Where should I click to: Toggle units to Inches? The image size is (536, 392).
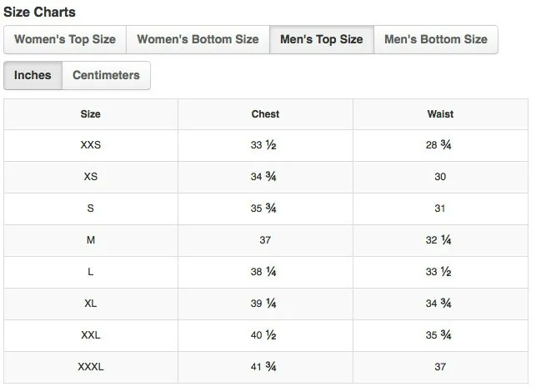point(33,75)
